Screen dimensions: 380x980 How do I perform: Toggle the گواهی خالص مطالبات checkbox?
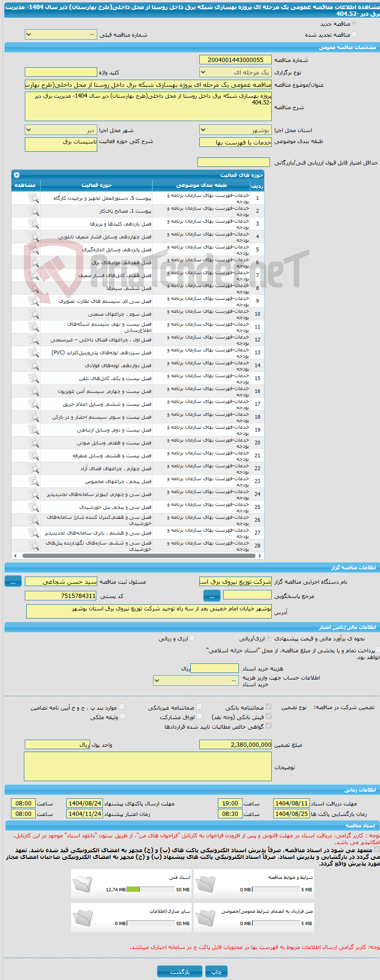point(269,726)
